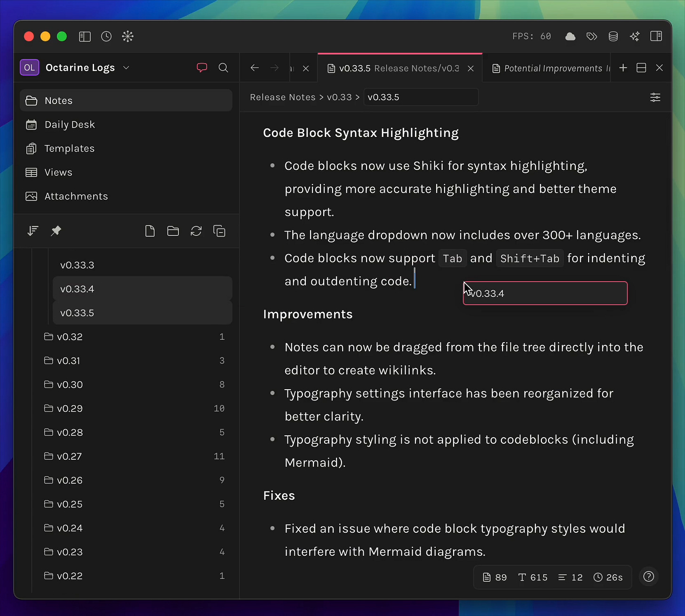Click the Code Block Syntax Highlighting heading

pyautogui.click(x=361, y=133)
